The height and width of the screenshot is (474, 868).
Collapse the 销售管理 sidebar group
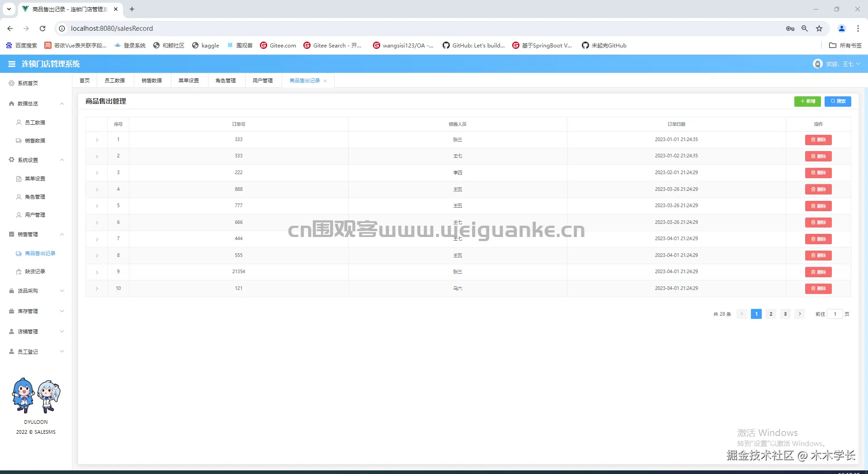(36, 234)
